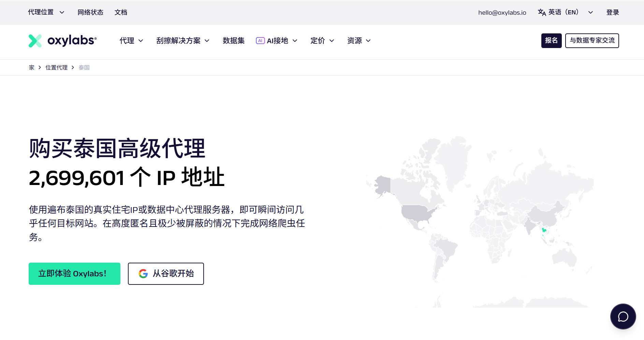
Task: Click the 报名 button
Action: pyautogui.click(x=551, y=41)
